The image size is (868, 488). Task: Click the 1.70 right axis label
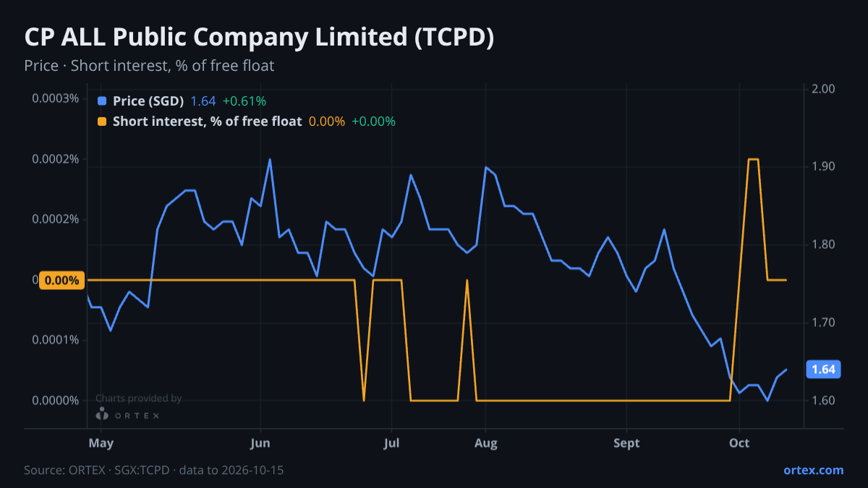pos(824,322)
